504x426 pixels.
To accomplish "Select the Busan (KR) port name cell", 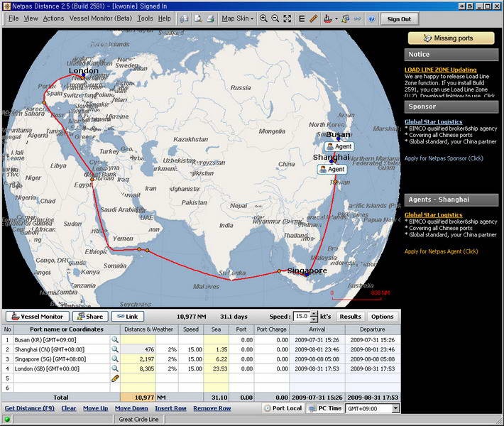I will coord(61,340).
